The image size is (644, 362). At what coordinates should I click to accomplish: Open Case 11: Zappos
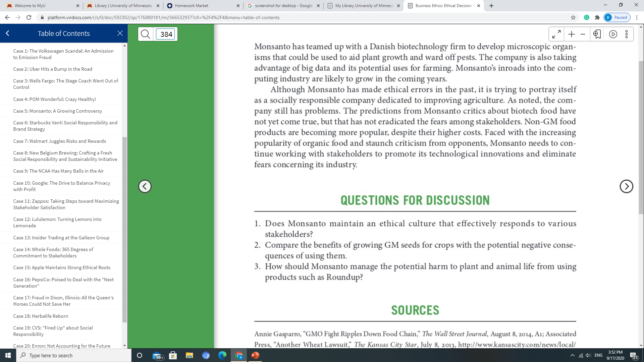click(66, 204)
